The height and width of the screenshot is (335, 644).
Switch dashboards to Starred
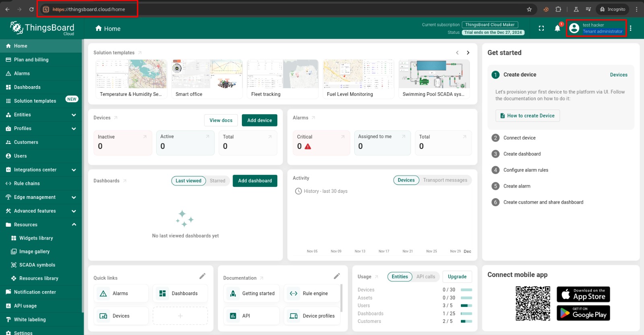click(217, 181)
